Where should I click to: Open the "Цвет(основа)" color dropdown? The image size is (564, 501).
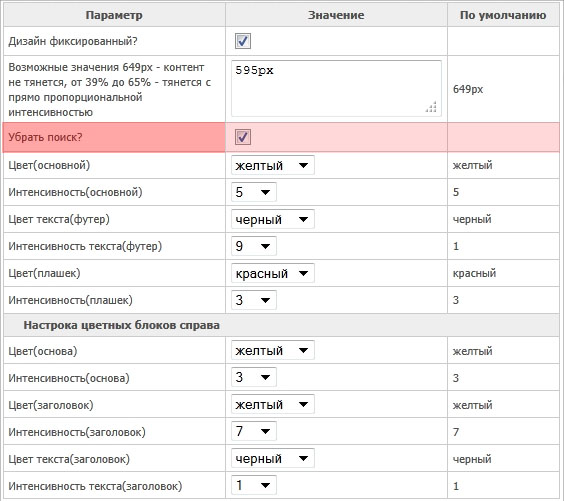(273, 350)
